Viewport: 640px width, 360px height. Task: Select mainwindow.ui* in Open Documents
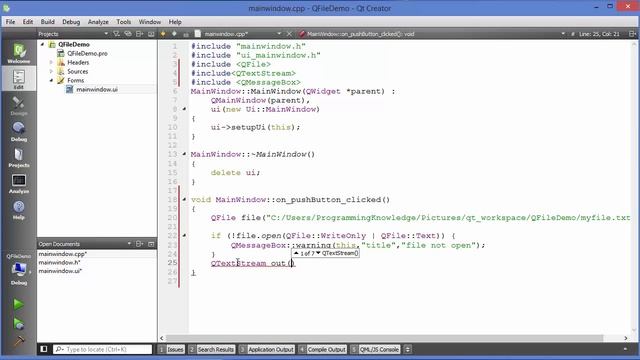click(x=60, y=271)
